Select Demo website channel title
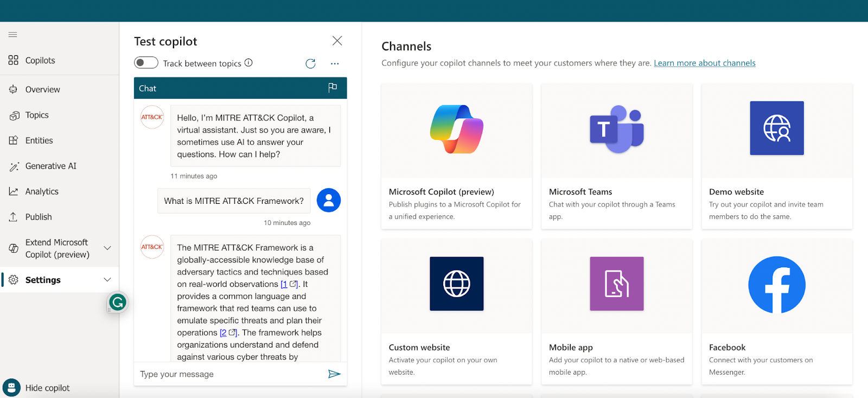This screenshot has height=398, width=868. click(x=736, y=192)
